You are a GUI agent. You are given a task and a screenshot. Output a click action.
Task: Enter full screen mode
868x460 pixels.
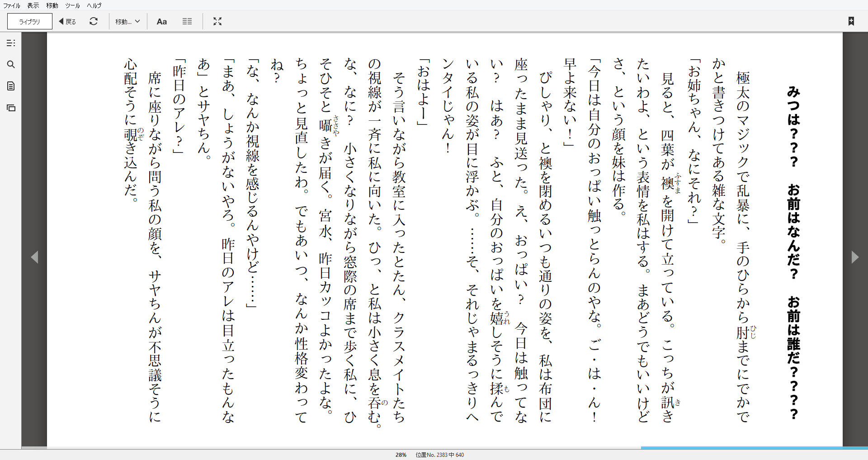click(217, 21)
